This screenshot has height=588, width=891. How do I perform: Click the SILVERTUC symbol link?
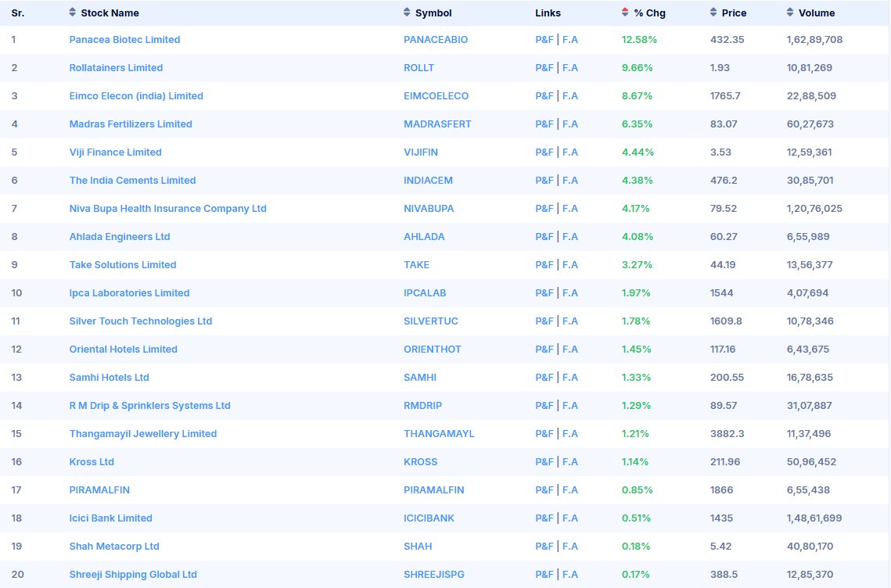point(431,321)
